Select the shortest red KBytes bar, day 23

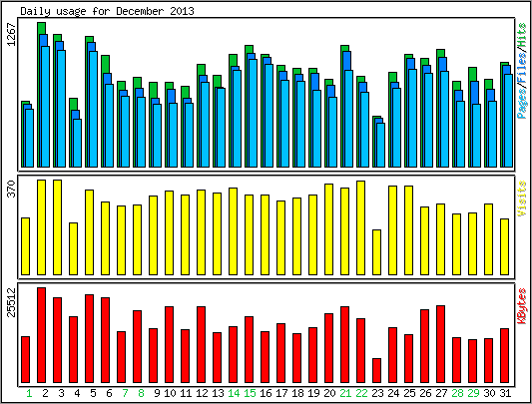point(376,370)
